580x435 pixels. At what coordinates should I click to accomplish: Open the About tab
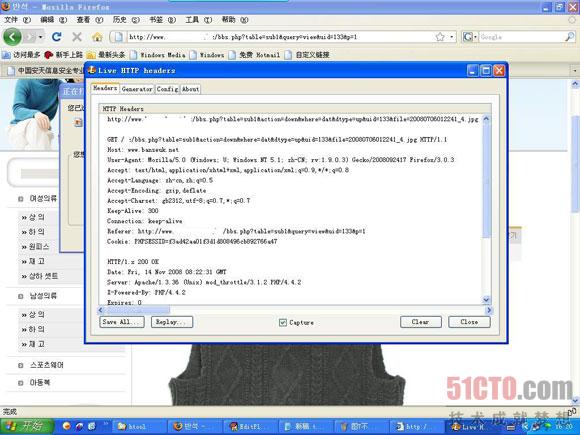pyautogui.click(x=190, y=89)
